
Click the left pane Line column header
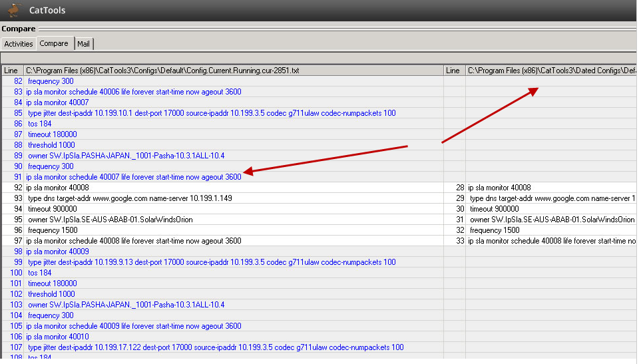click(12, 71)
